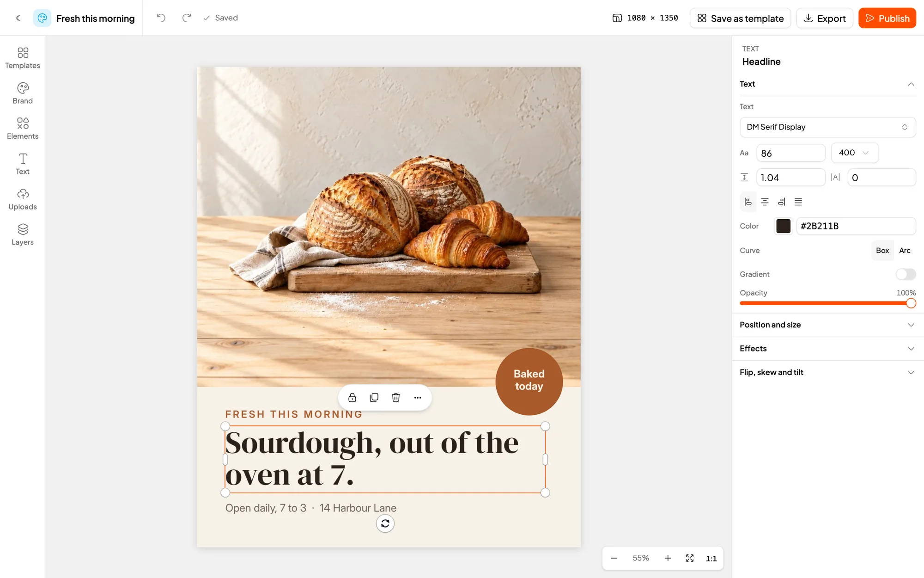Click the rotate handle below the headline
This screenshot has width=924, height=578.
pos(385,523)
